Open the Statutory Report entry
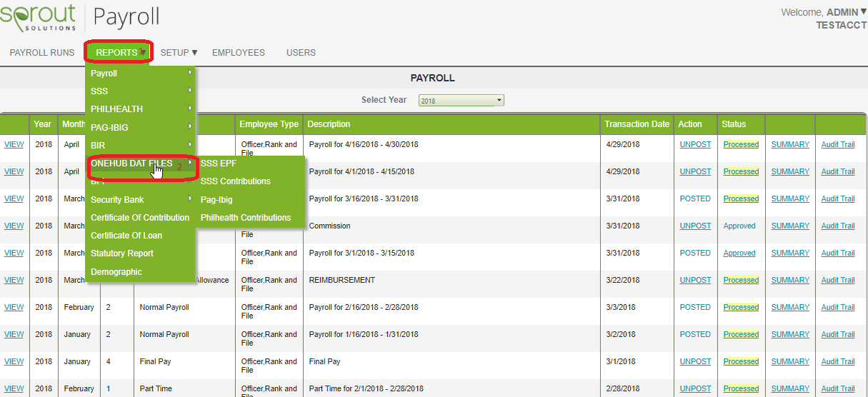Viewport: 868px width, 397px height. [x=140, y=253]
